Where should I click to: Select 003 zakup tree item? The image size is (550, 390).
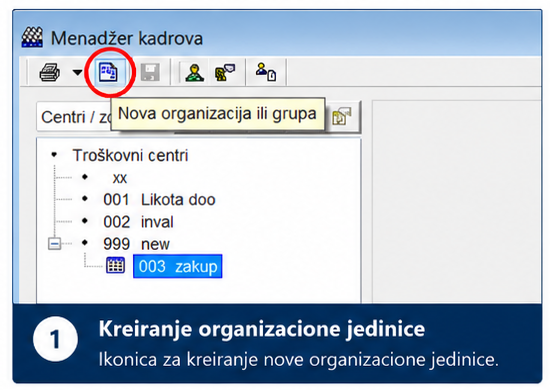177,267
